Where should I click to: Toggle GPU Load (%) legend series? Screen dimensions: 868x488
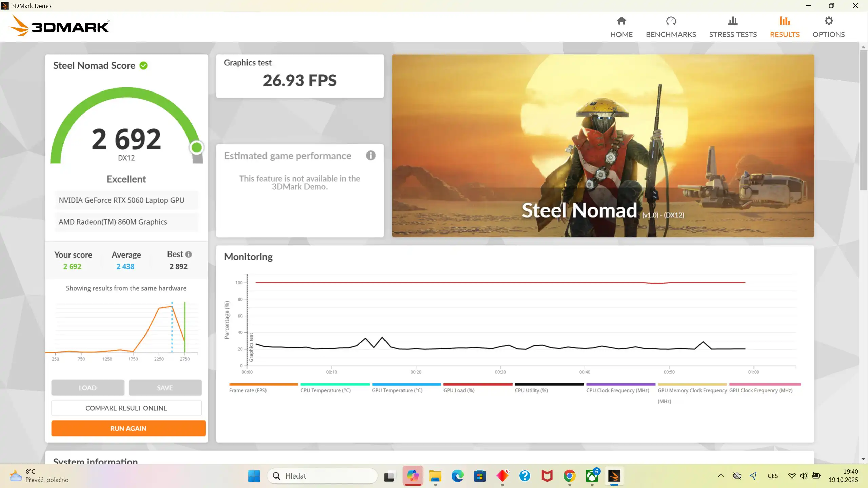coord(459,390)
